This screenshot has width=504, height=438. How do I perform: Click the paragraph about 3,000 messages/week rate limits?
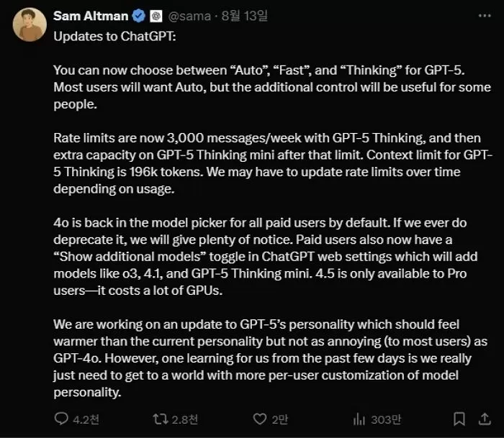[x=273, y=163]
